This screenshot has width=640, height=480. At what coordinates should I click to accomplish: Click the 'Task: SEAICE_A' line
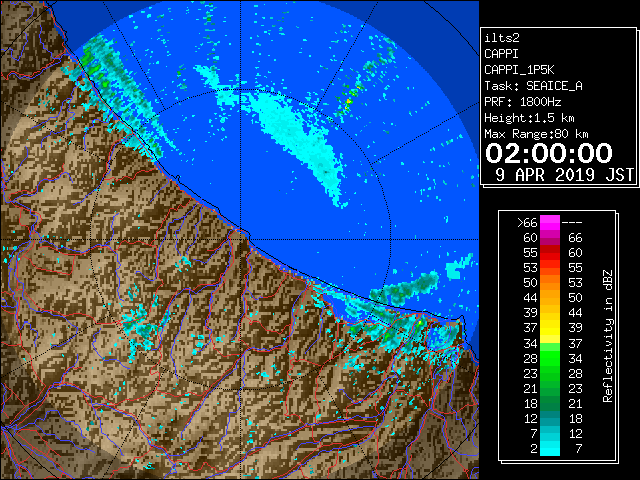click(x=533, y=86)
